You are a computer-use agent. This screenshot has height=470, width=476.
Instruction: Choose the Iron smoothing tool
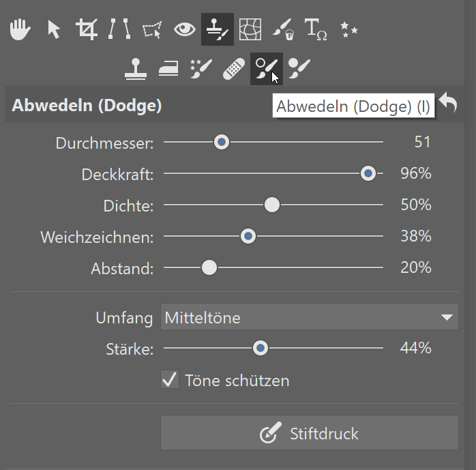click(168, 68)
